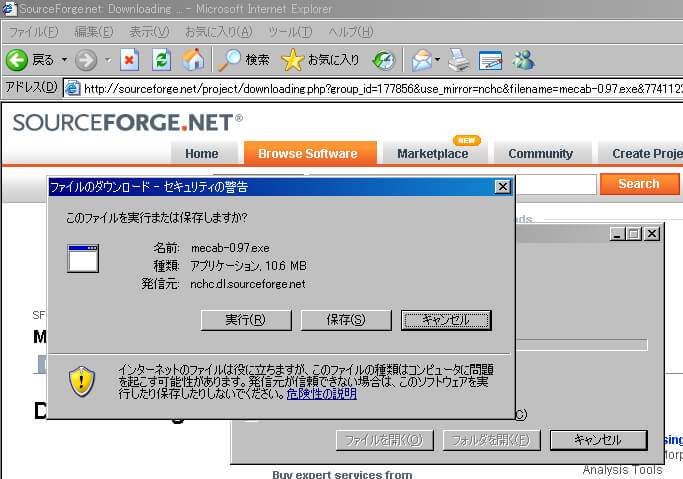This screenshot has width=683, height=479.
Task: Click the green Back arrow button
Action: (x=17, y=60)
